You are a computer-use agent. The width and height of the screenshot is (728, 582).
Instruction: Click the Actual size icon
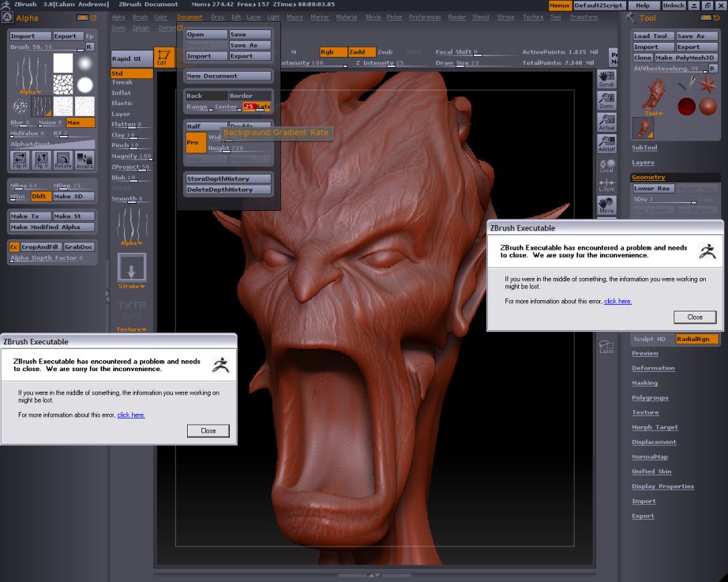606,122
